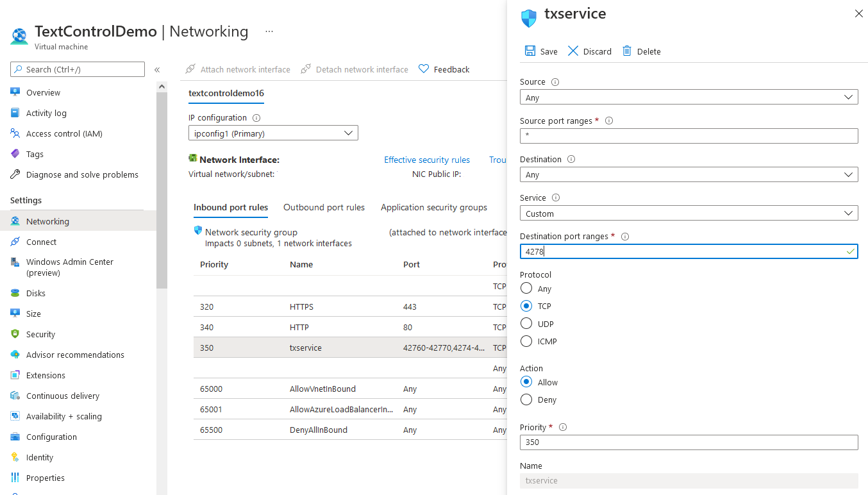Click Detach network interface button
Image resolution: width=868 pixels, height=495 pixels.
click(355, 69)
